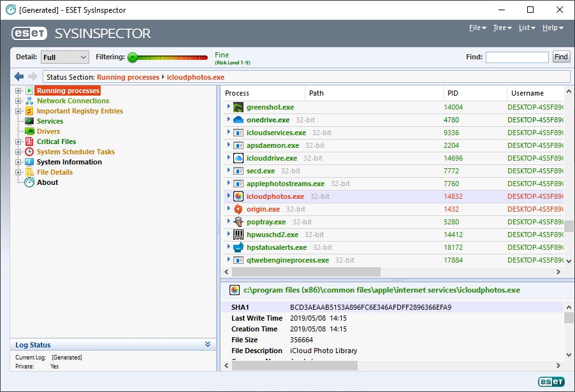Click the back navigation arrow icon
The height and width of the screenshot is (392, 575).
coord(19,77)
